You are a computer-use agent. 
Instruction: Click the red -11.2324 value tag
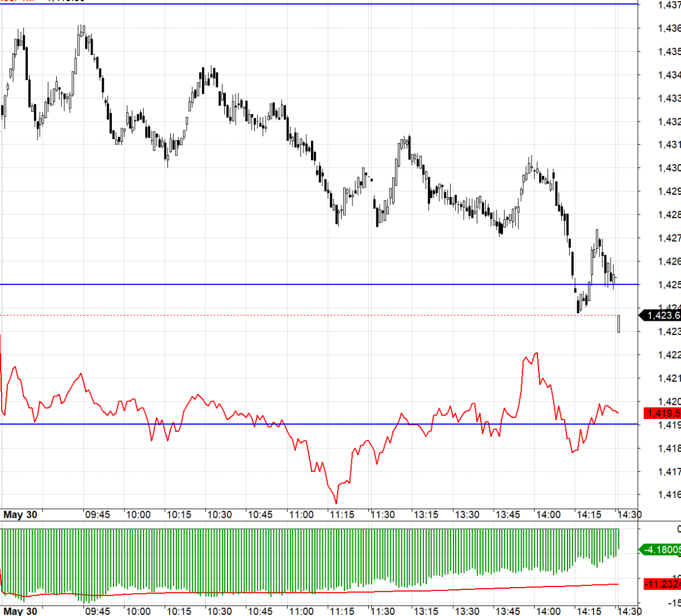[663, 584]
